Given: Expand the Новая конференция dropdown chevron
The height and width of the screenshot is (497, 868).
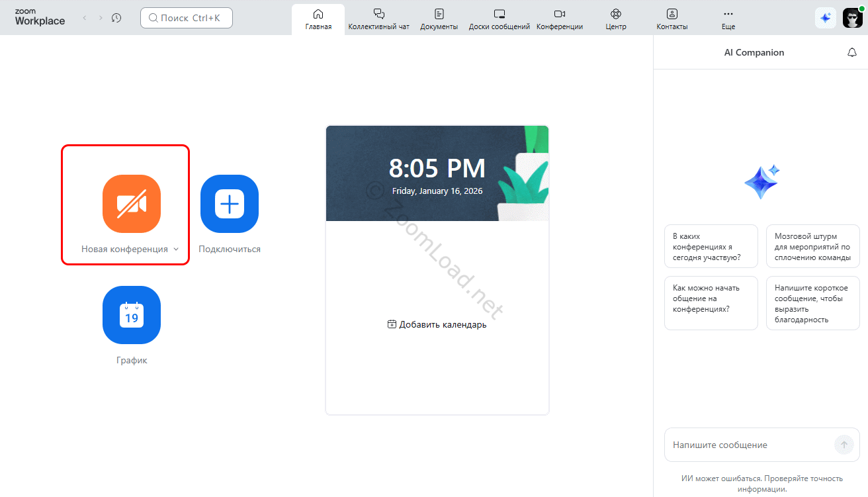Looking at the screenshot, I should pos(176,249).
